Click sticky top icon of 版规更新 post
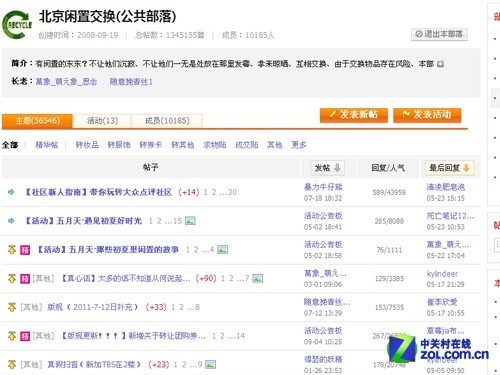Viewport: 500px width, 375px height. [x=12, y=336]
